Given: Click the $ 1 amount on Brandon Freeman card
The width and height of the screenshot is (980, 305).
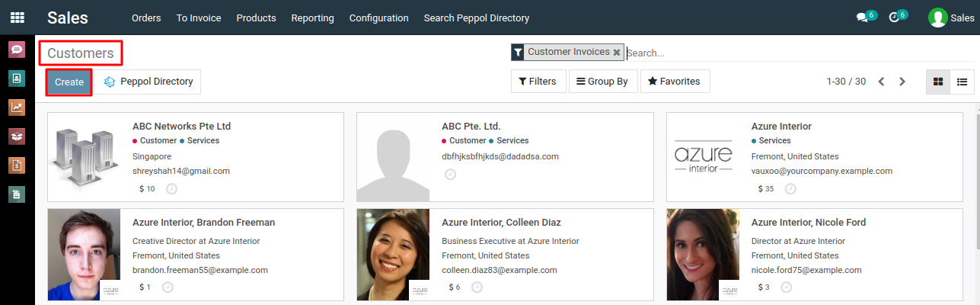Looking at the screenshot, I should pyautogui.click(x=145, y=287).
